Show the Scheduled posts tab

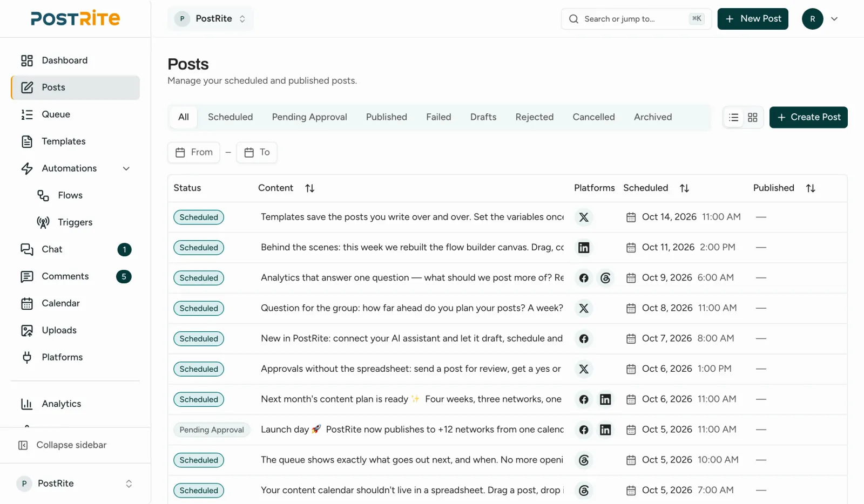pos(230,117)
